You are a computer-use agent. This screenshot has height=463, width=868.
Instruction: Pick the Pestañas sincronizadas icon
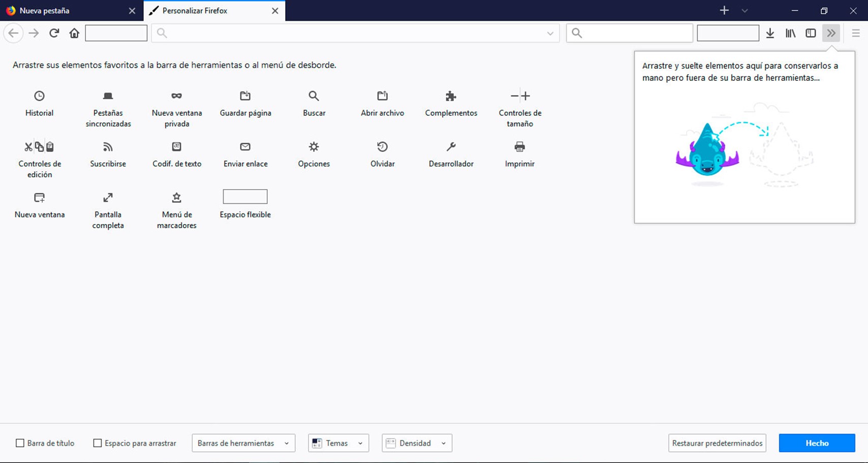coord(108,96)
